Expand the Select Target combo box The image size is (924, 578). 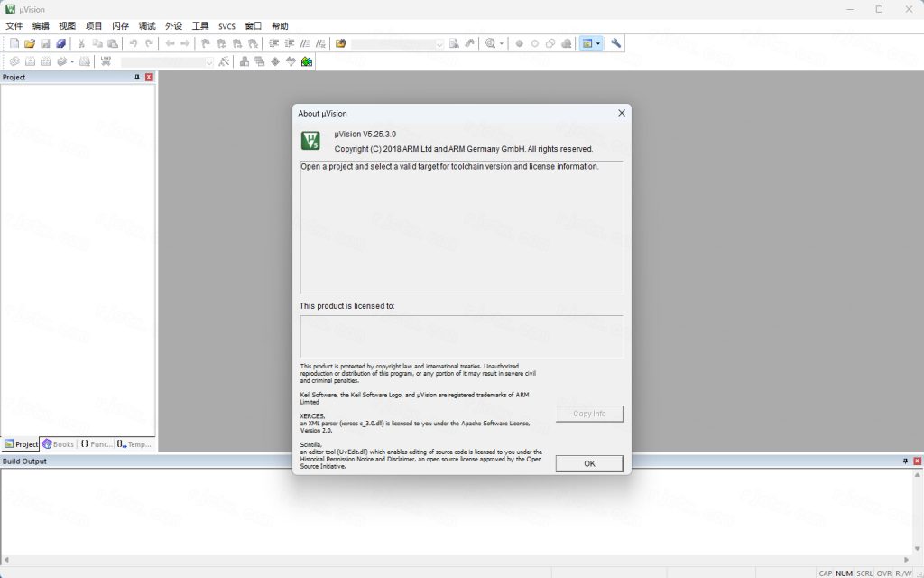click(x=209, y=62)
